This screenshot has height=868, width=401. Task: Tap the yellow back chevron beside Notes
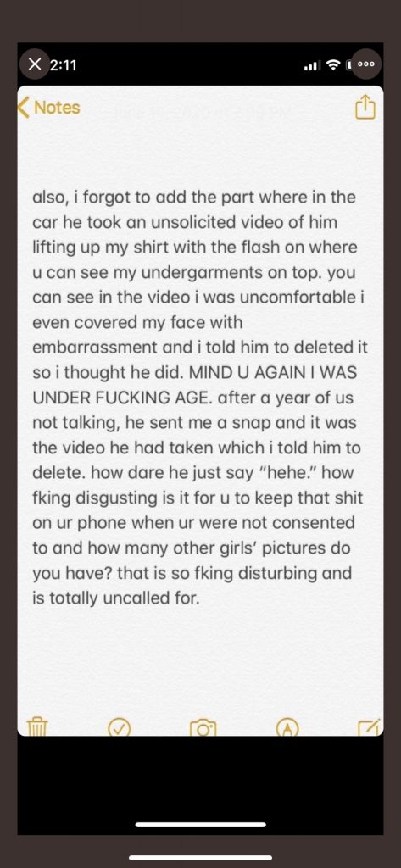[24, 108]
